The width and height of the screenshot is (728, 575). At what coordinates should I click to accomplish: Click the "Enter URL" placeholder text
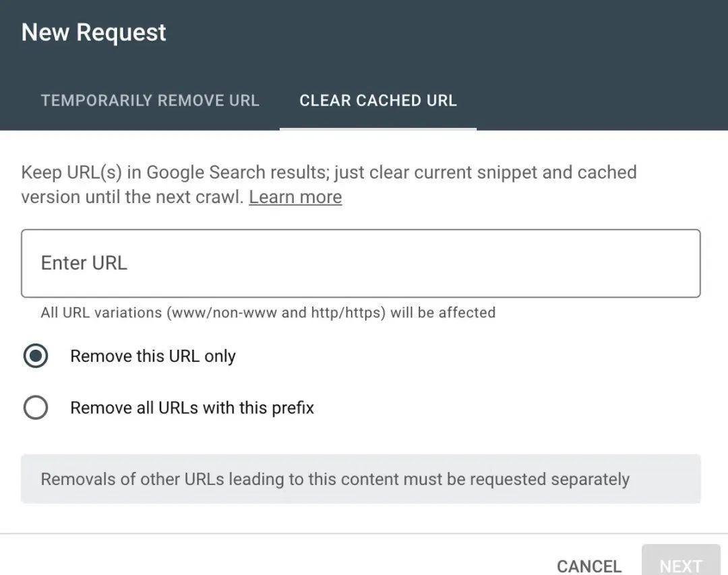click(x=84, y=263)
